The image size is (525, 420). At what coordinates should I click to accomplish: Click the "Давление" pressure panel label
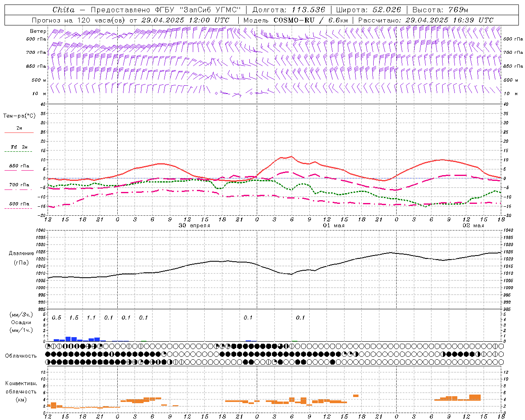(21, 253)
